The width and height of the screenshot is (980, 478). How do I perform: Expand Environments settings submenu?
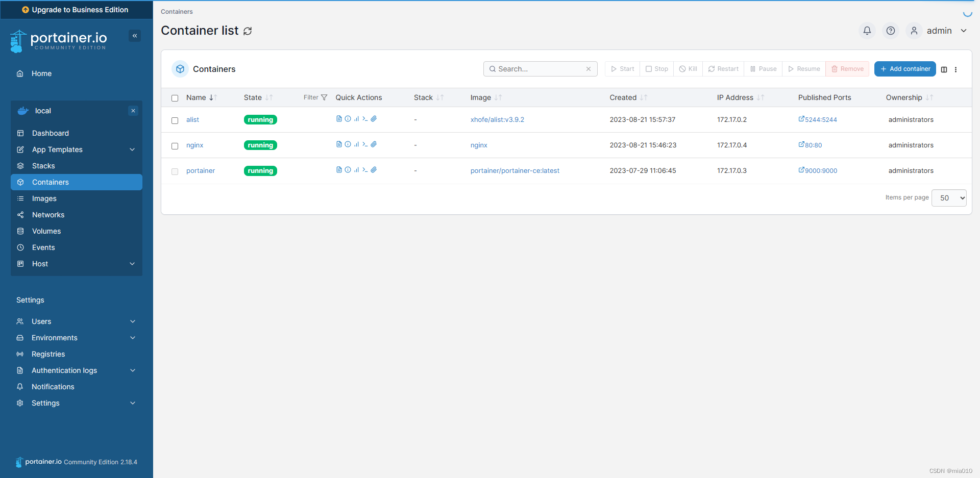point(133,338)
